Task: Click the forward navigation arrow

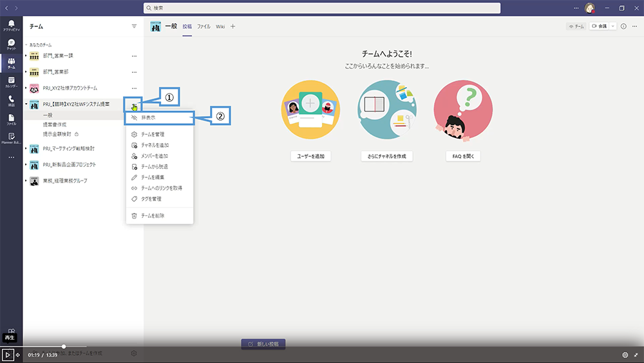Action: point(16,8)
